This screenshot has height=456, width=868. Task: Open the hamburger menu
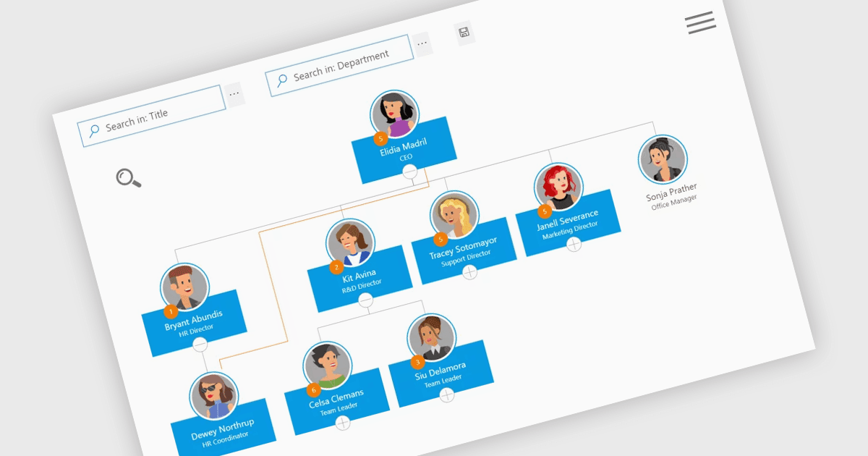click(701, 22)
